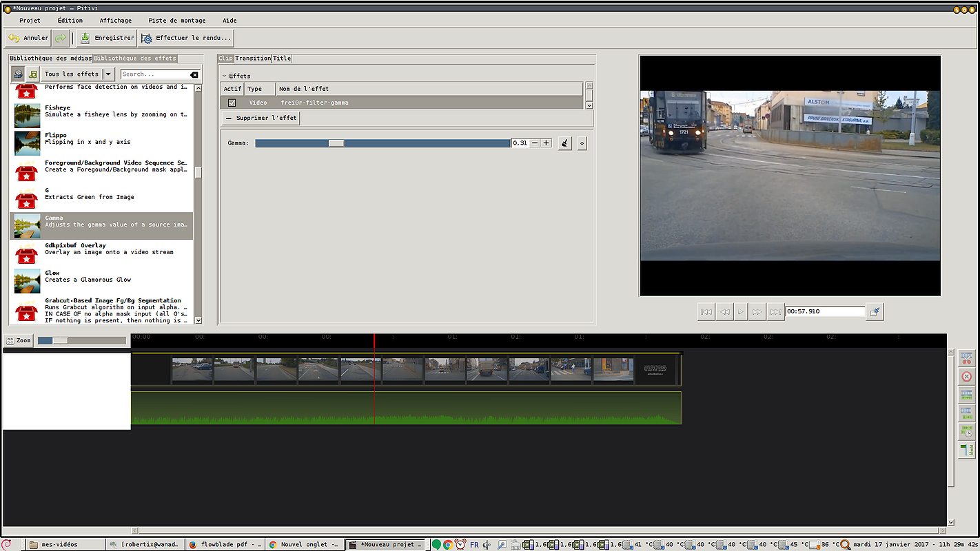Open the Projet menu

[x=30, y=20]
